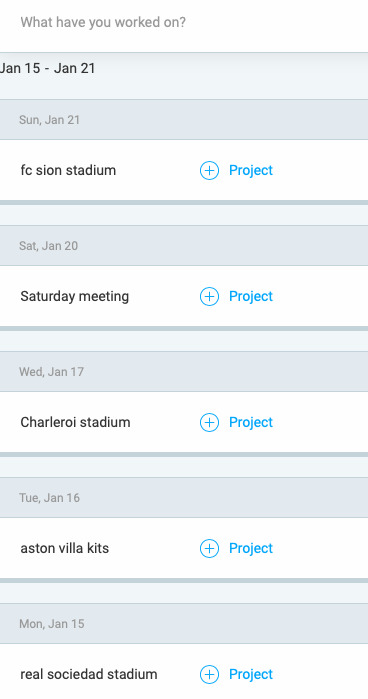Select Project link on real sociedad stadium
Screen dimensions: 368x699
(x=251, y=674)
